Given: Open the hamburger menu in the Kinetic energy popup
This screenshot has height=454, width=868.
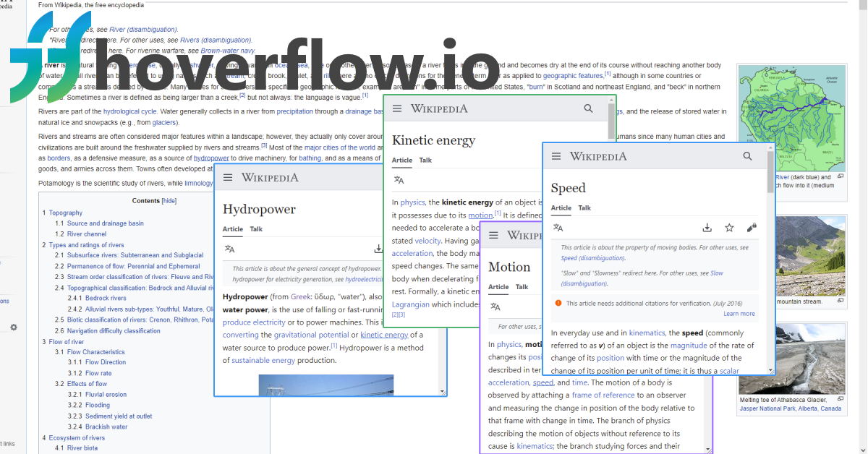Looking at the screenshot, I should [397, 108].
